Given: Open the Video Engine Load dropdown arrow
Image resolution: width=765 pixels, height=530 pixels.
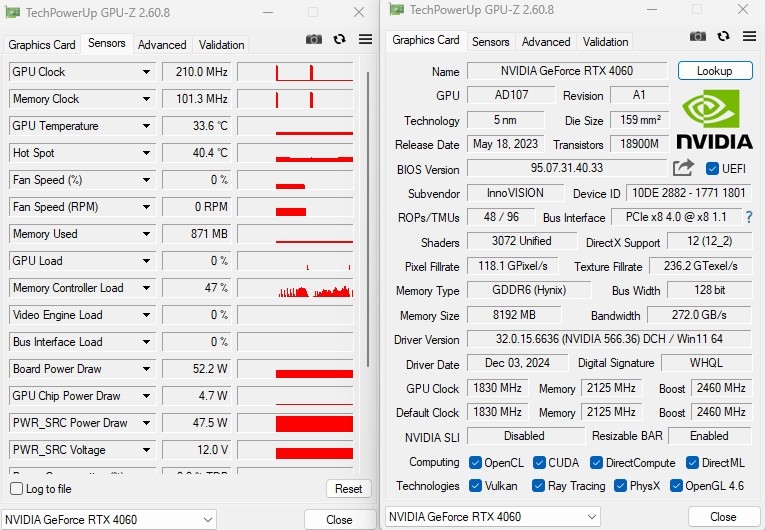Looking at the screenshot, I should point(146,315).
